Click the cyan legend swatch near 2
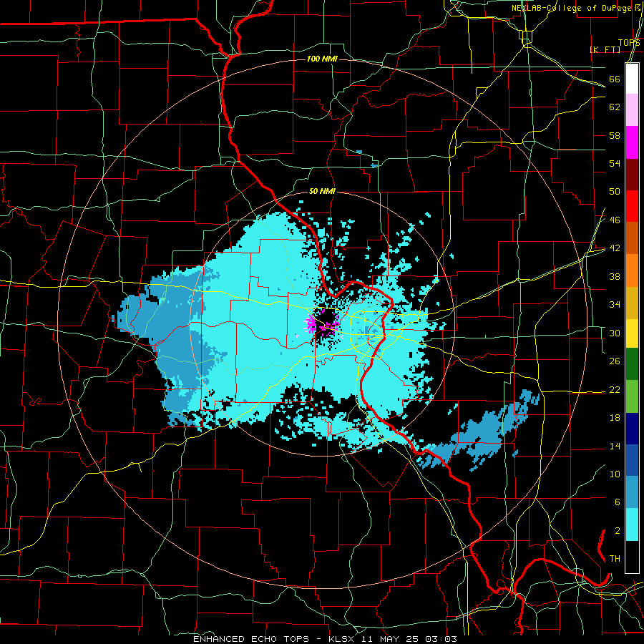Image resolution: width=644 pixels, height=644 pixels. click(x=632, y=525)
